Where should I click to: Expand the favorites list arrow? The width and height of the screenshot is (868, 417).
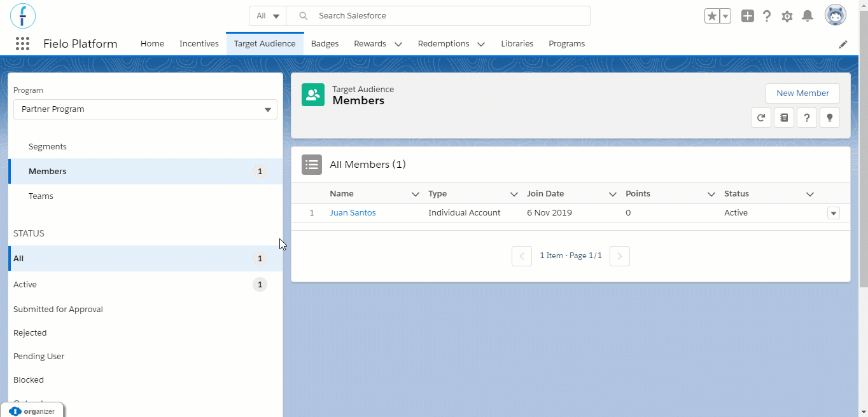[725, 16]
